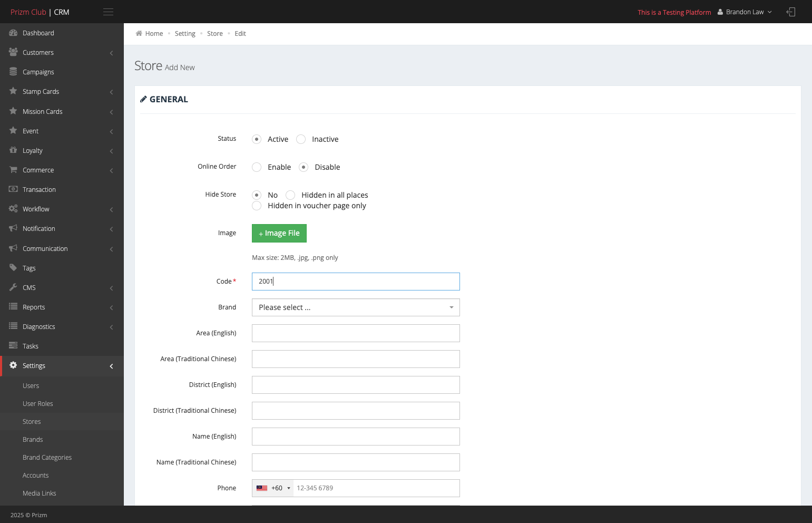The width and height of the screenshot is (812, 523).
Task: Open the Brand Categories submenu item
Action: [x=47, y=457]
